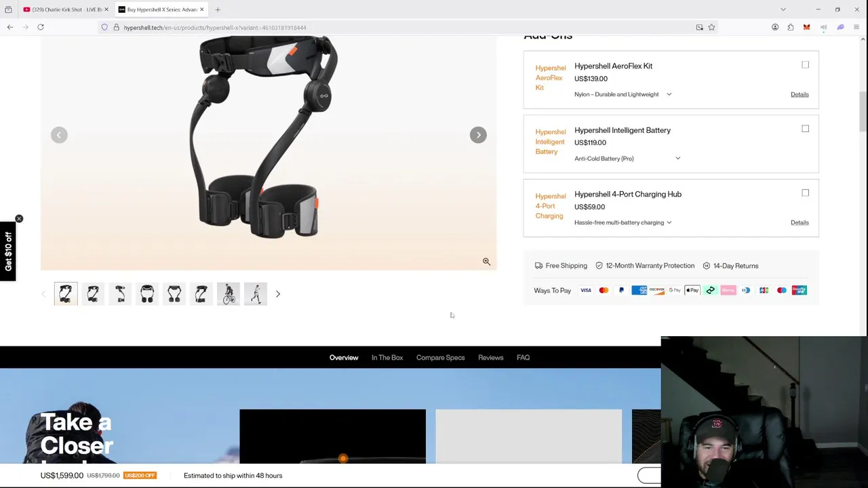Click the Google Pay payment icon
The width and height of the screenshot is (868, 488).
(675, 290)
